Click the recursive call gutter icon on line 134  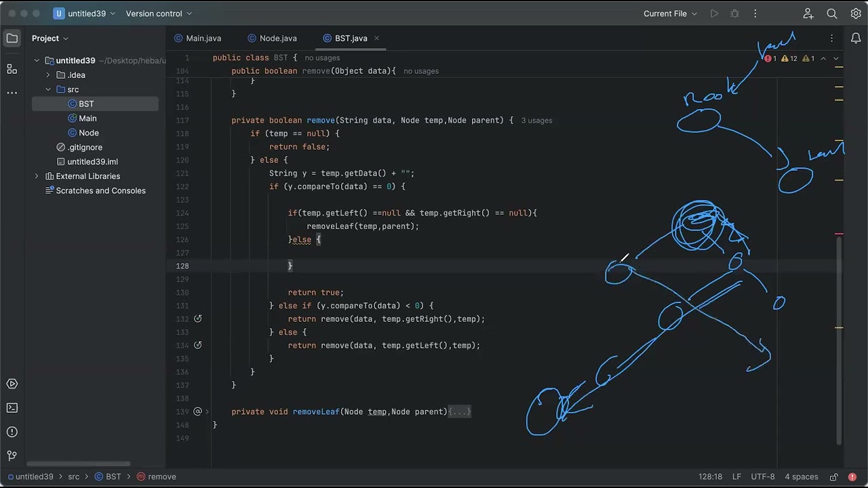tap(198, 345)
